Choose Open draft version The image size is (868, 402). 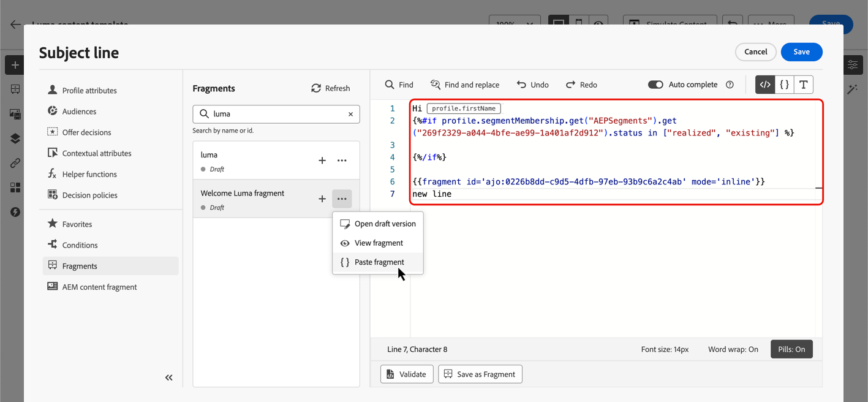(x=378, y=224)
